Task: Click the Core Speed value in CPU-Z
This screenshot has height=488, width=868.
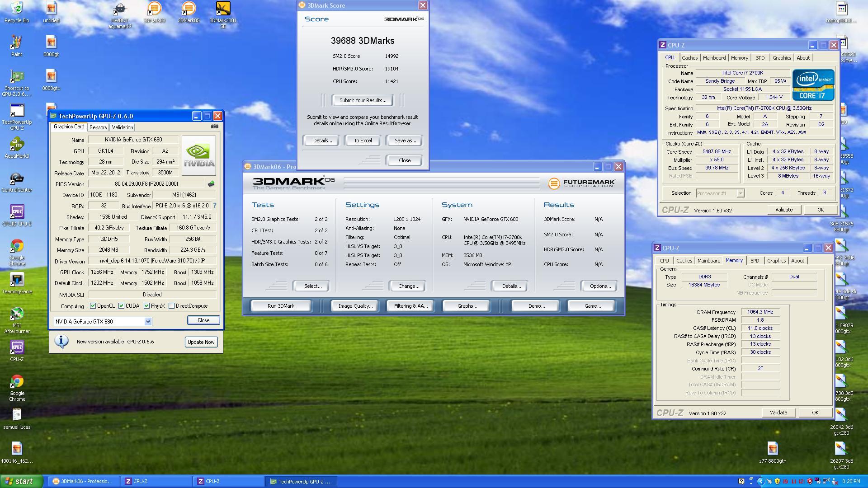Action: coord(717,152)
